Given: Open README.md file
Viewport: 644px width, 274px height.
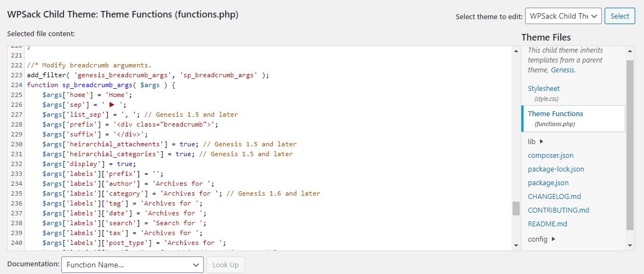Looking at the screenshot, I should point(547,224).
